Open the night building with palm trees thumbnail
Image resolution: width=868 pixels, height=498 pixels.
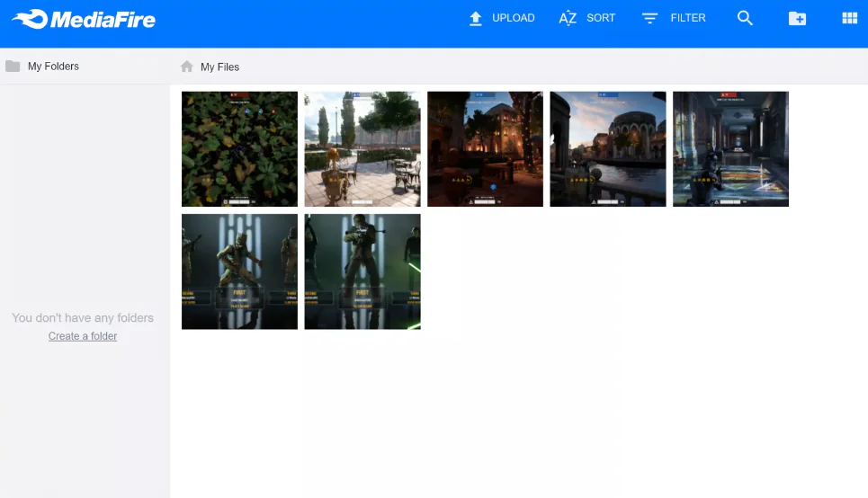[485, 149]
